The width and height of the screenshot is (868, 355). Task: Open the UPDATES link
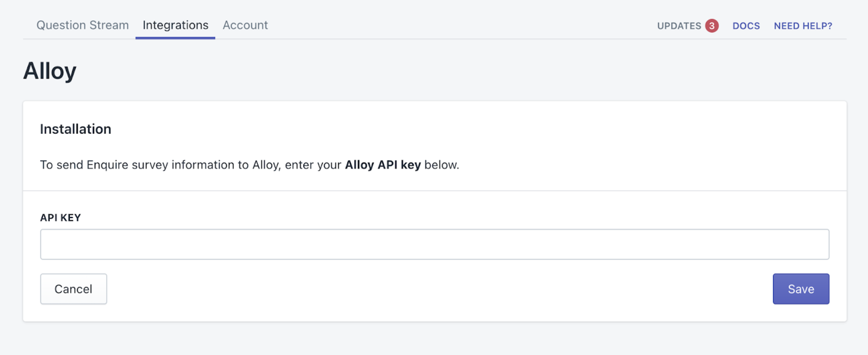click(x=679, y=26)
